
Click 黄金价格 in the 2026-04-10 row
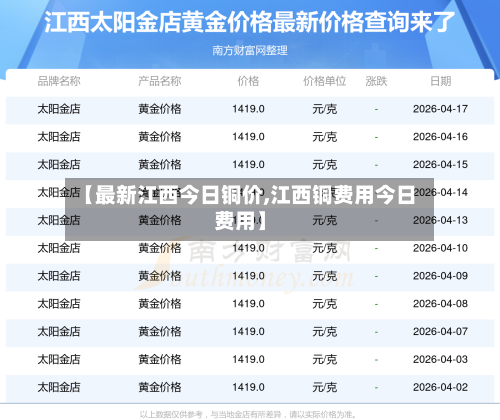[160, 248]
